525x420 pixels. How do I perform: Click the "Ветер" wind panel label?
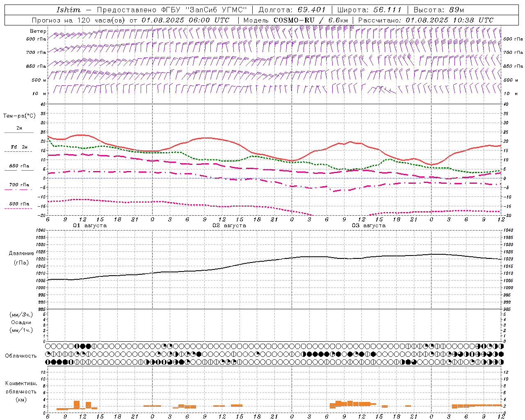38,31
